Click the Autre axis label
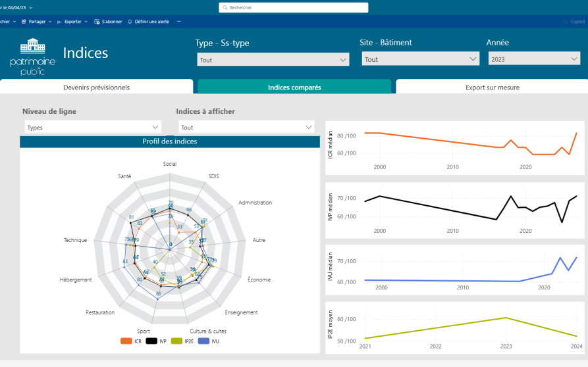 coord(259,240)
